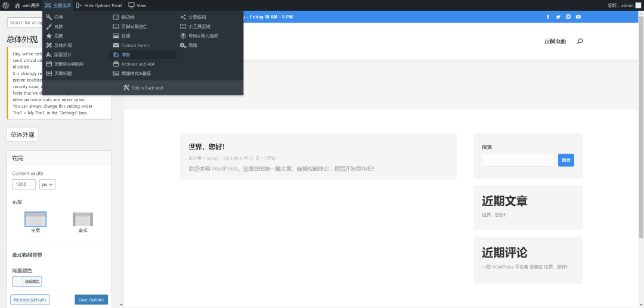This screenshot has height=308, width=644.
Task: Click the 1评论 comments link
Action: (270, 158)
